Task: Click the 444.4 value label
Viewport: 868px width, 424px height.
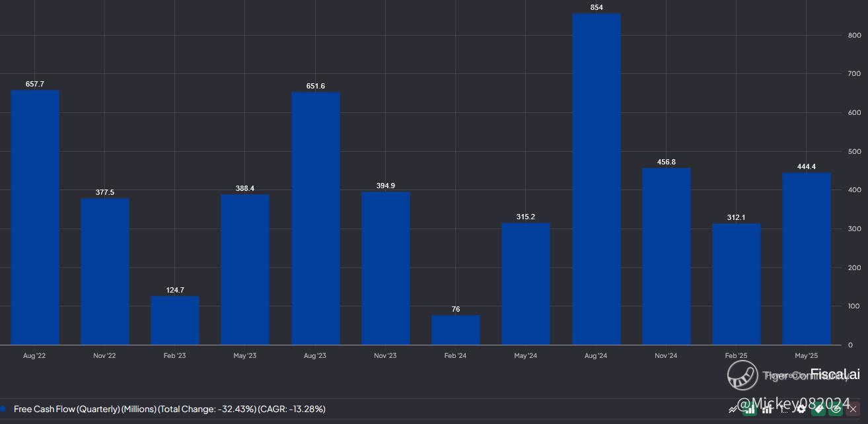Action: [807, 167]
